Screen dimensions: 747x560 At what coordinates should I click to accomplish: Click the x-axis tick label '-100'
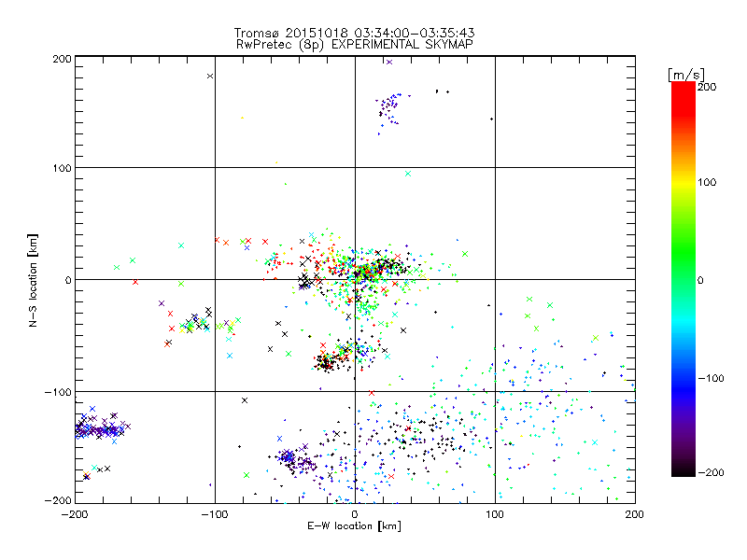coord(215,514)
